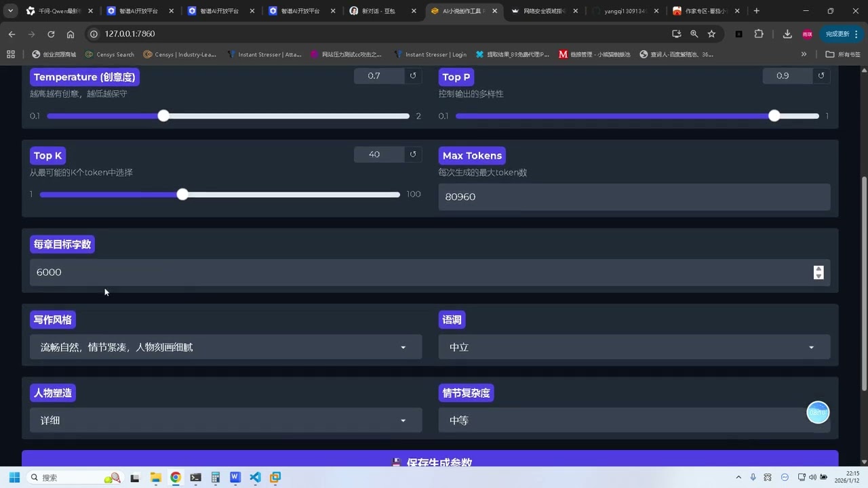This screenshot has width=868, height=488.
Task: Open the 创业资源商城 bookmark
Action: (54, 54)
